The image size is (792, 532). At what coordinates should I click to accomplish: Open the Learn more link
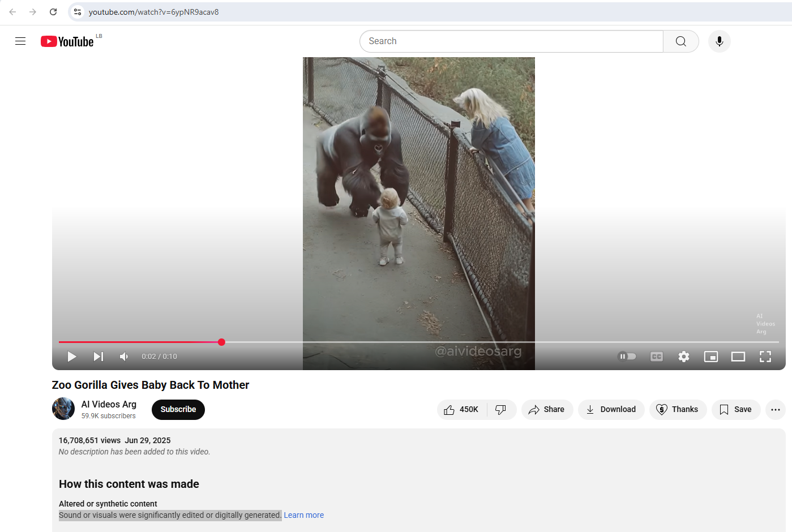pos(303,514)
